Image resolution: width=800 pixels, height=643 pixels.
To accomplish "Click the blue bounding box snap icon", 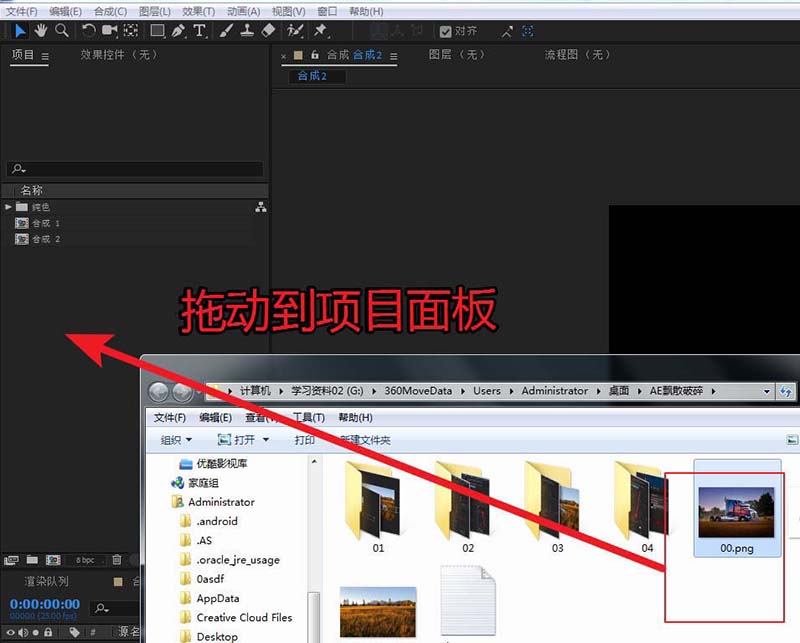I will coord(528,32).
